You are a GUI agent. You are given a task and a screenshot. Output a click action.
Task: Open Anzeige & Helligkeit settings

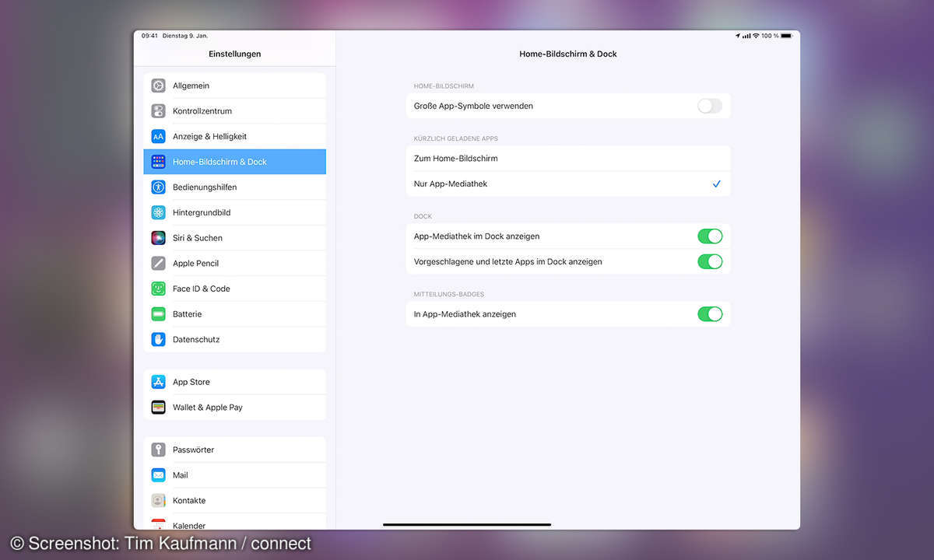pyautogui.click(x=235, y=136)
